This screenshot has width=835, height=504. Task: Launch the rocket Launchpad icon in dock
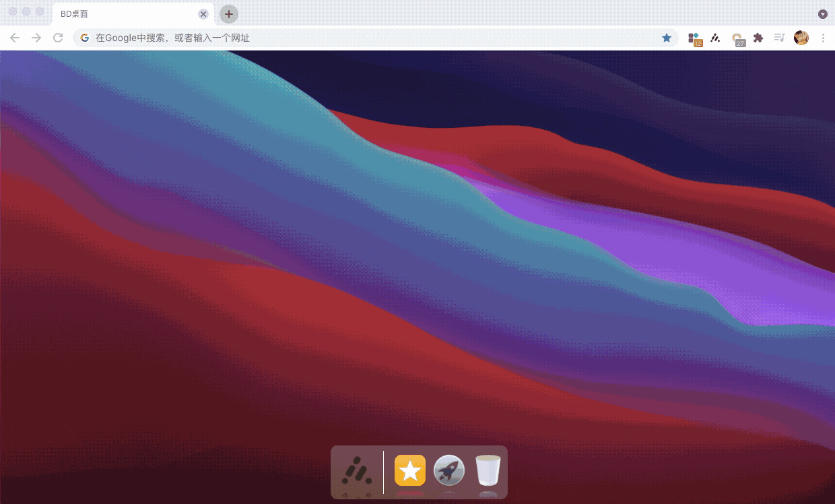(x=449, y=470)
